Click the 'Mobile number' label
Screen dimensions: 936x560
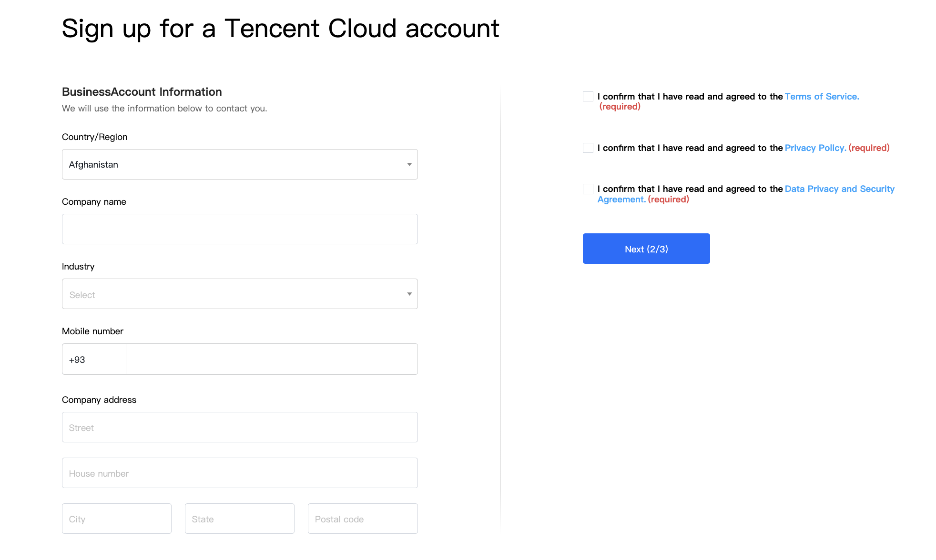click(x=92, y=331)
